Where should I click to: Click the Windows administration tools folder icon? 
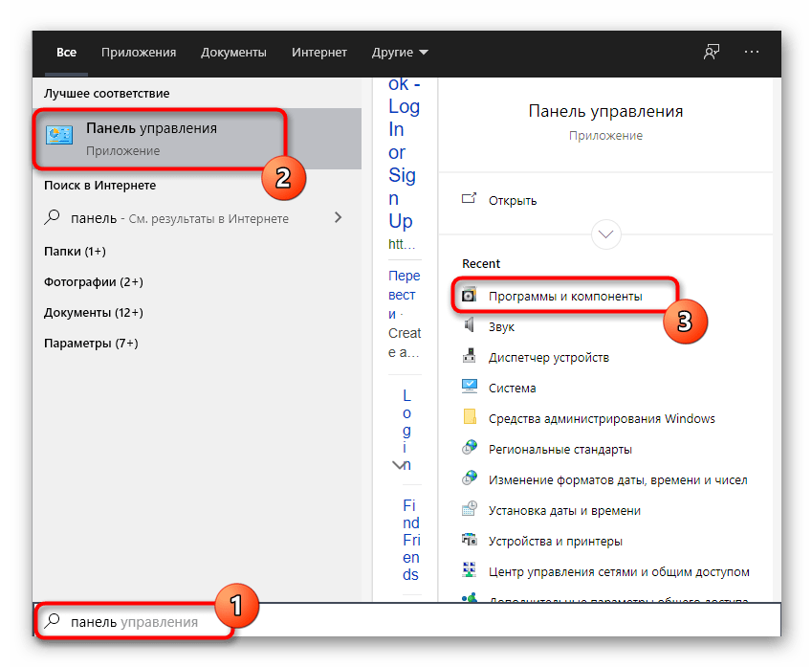(469, 418)
